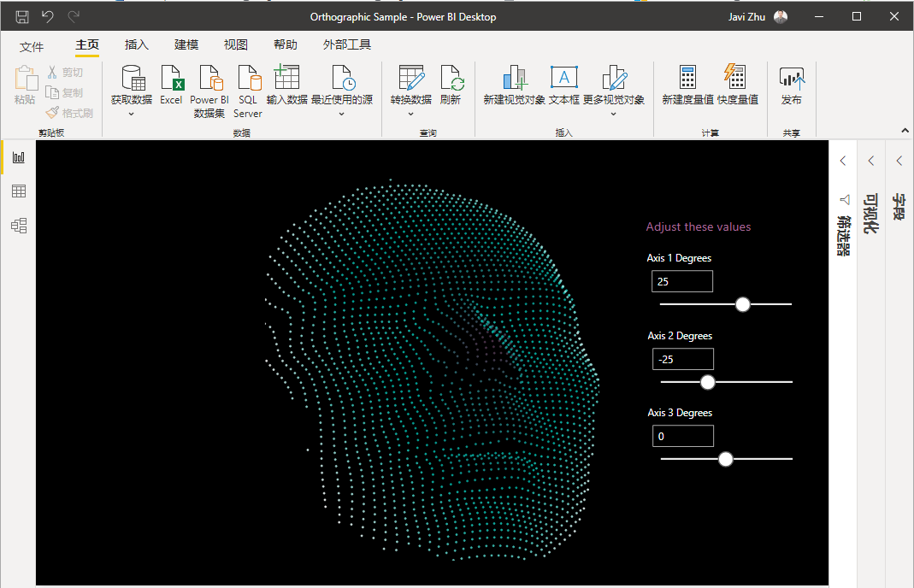Click the 发布 publish icon
914x588 pixels.
[792, 78]
